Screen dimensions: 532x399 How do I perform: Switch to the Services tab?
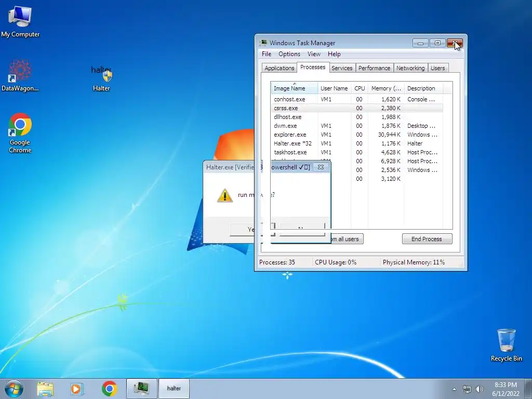point(342,68)
